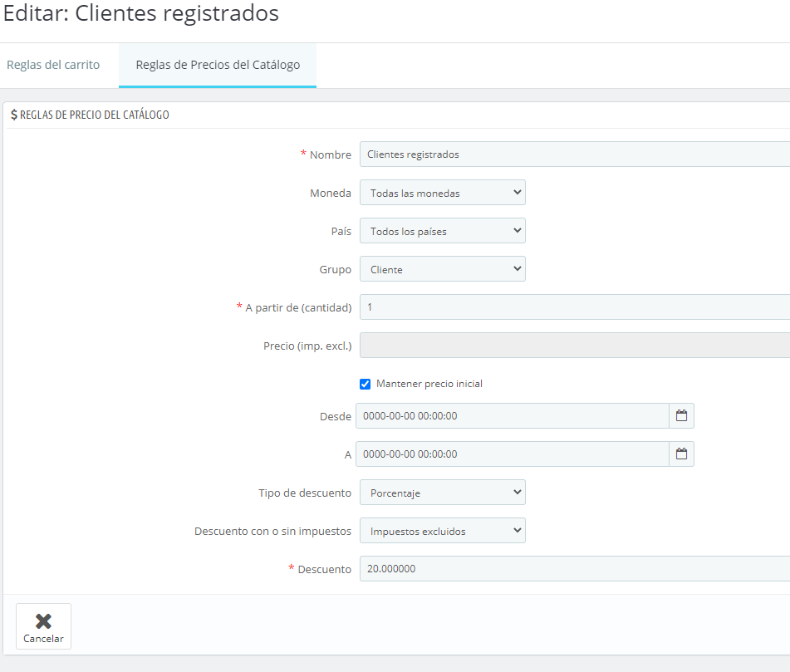Click the Descuento amount field

point(573,569)
